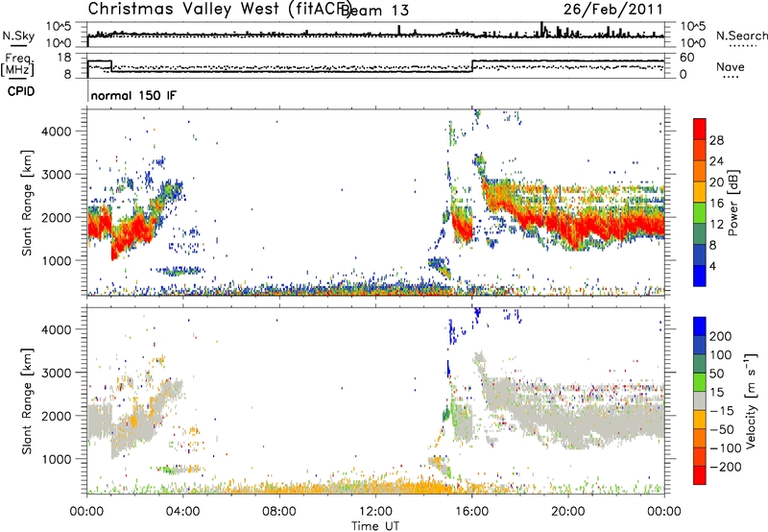
Task: Click the '200' tick on the velocity colorbar
Action: click(x=721, y=336)
